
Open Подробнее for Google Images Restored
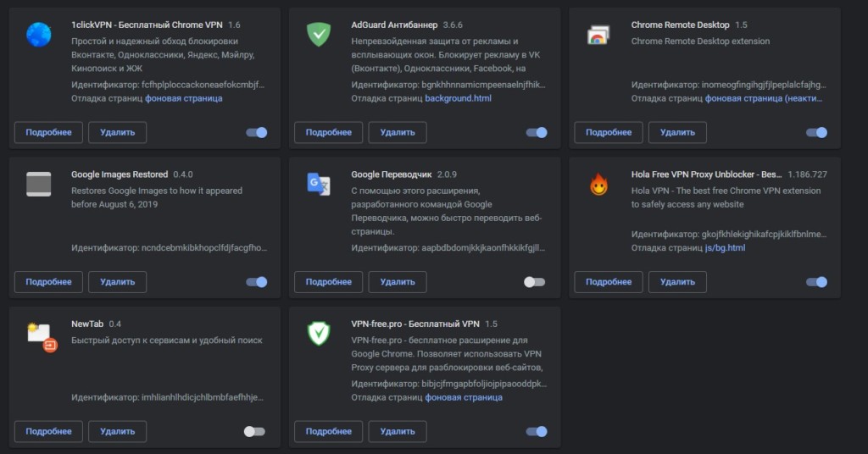point(48,282)
